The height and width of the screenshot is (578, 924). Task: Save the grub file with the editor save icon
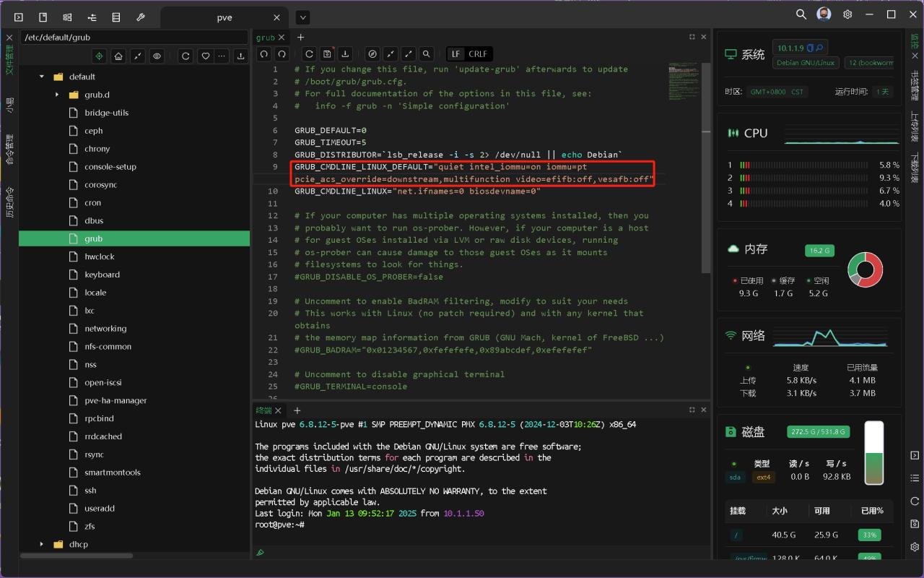pyautogui.click(x=328, y=53)
